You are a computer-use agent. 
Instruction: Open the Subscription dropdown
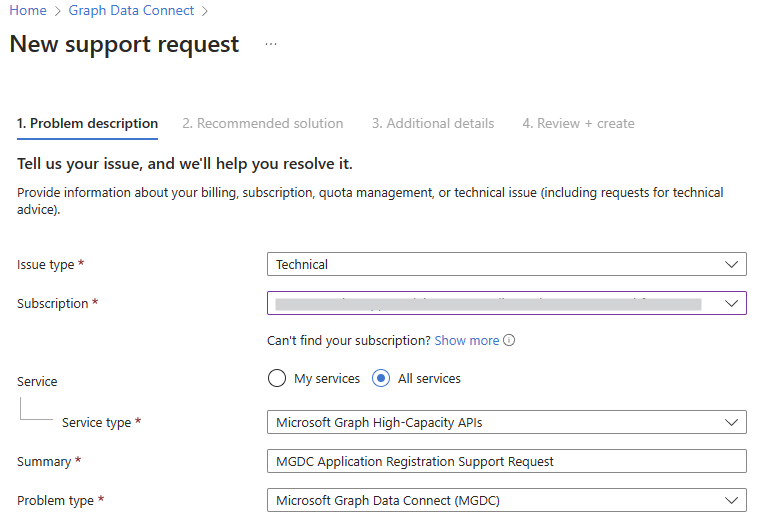click(x=507, y=303)
